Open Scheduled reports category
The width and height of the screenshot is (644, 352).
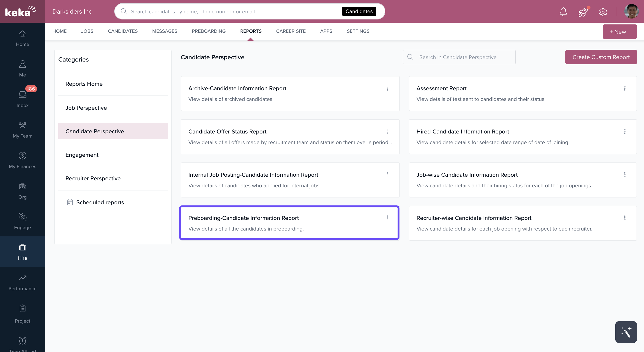(100, 202)
